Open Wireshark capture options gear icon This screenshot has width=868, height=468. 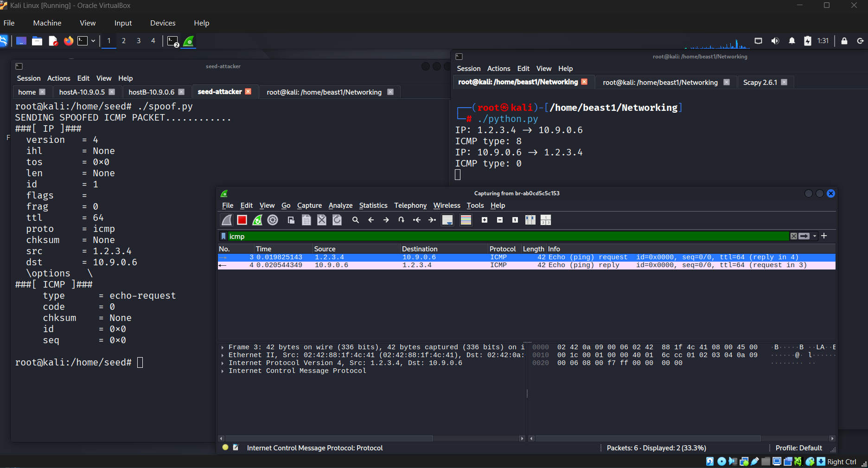[x=273, y=220]
